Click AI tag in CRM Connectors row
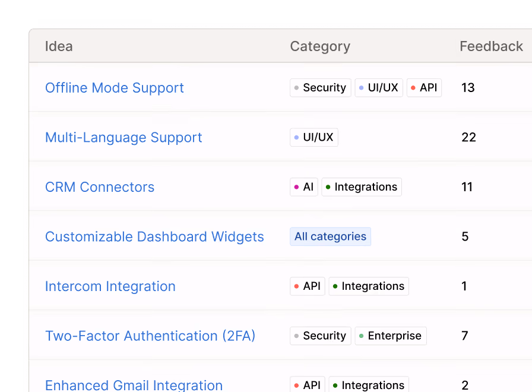This screenshot has width=532, height=392. (303, 186)
